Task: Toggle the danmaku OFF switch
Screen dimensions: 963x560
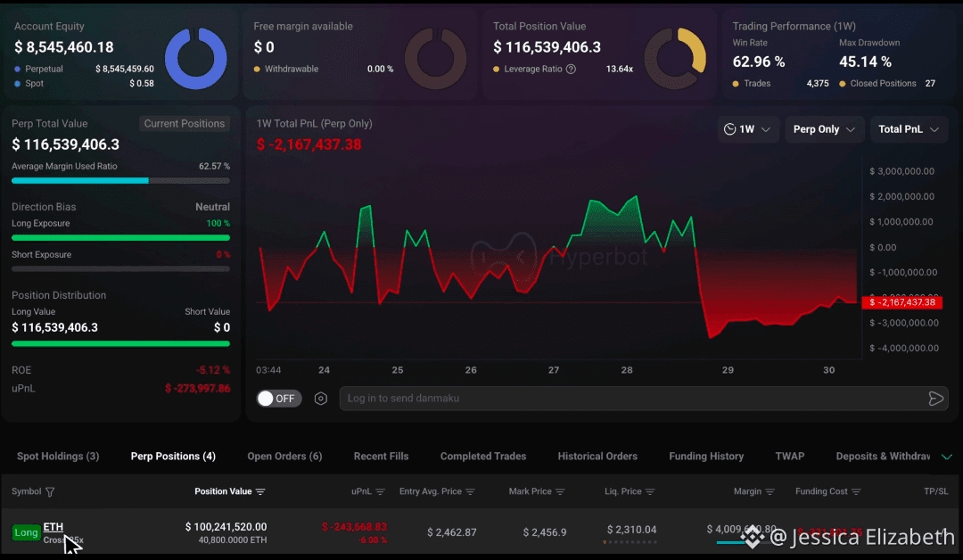Action: (279, 399)
